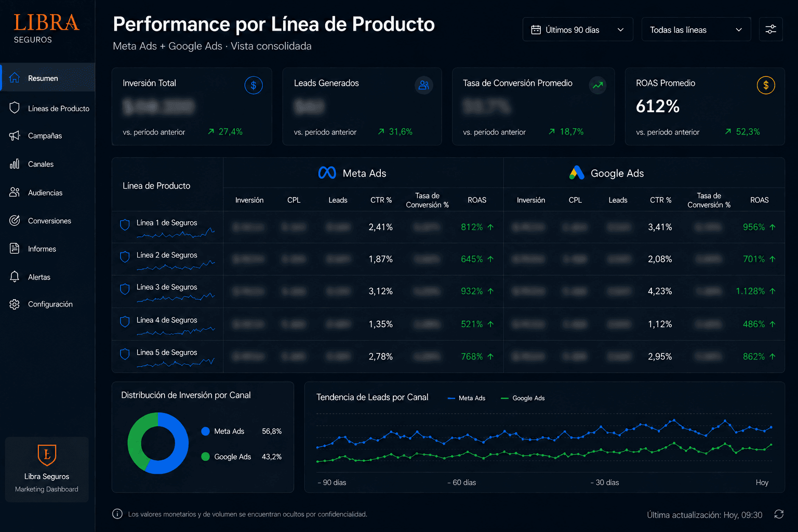The width and height of the screenshot is (798, 532).
Task: Open the filter sliders icon button
Action: point(771,30)
